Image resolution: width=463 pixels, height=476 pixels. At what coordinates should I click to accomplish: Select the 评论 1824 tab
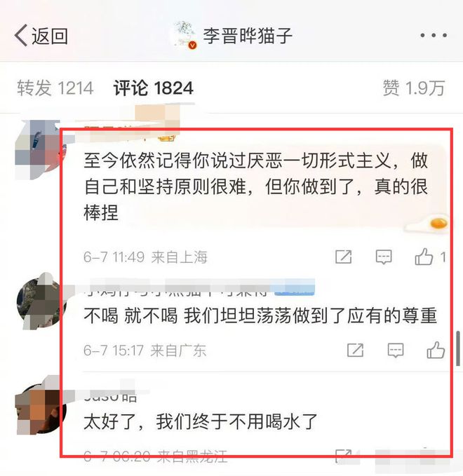[154, 88]
